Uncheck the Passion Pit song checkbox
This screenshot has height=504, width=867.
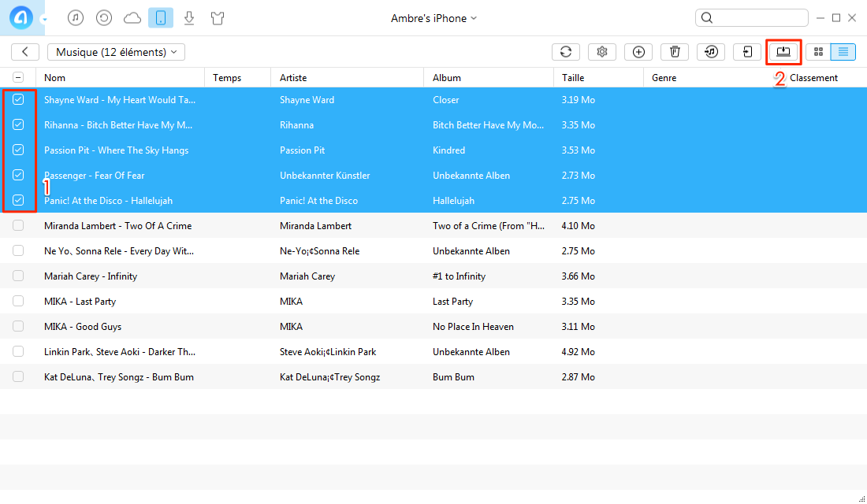point(18,150)
